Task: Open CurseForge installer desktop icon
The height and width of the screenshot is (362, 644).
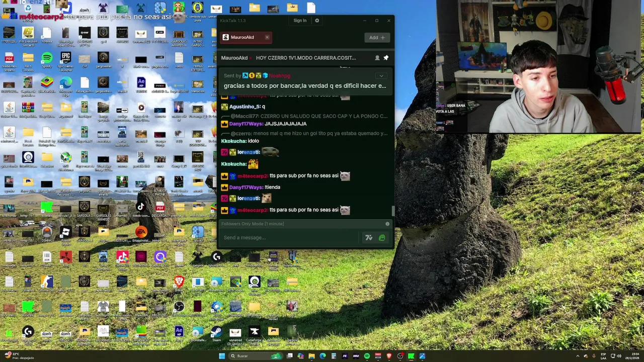Action: tap(255, 333)
